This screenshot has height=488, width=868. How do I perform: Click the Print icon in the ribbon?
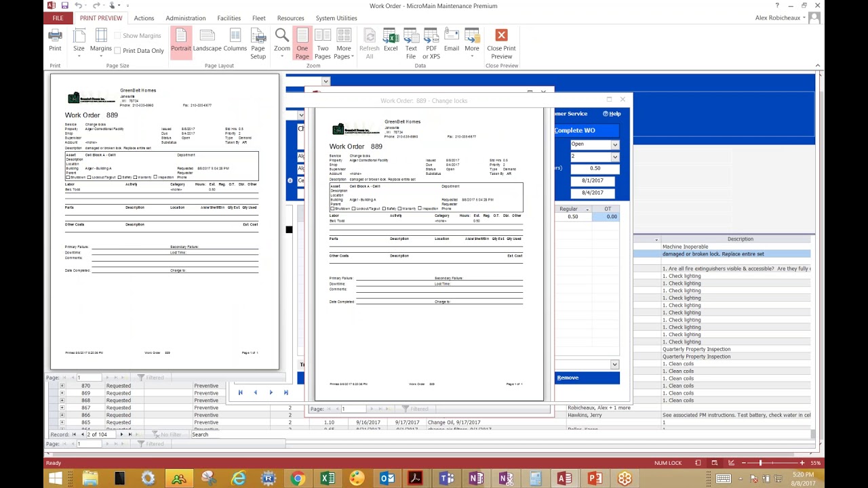click(55, 41)
